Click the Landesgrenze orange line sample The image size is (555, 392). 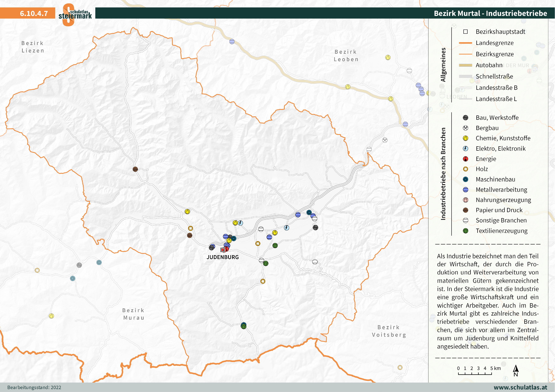pyautogui.click(x=465, y=43)
